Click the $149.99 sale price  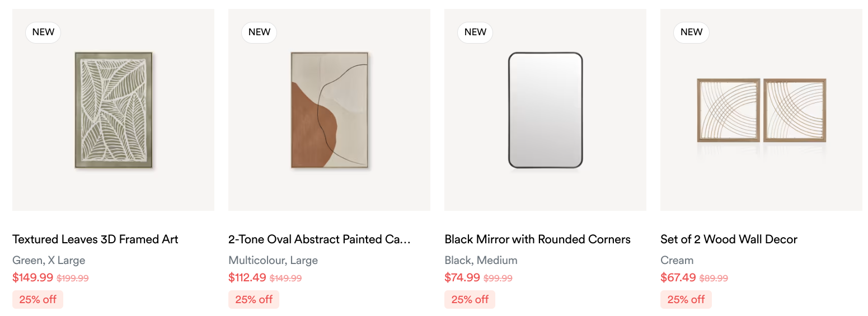(32, 277)
